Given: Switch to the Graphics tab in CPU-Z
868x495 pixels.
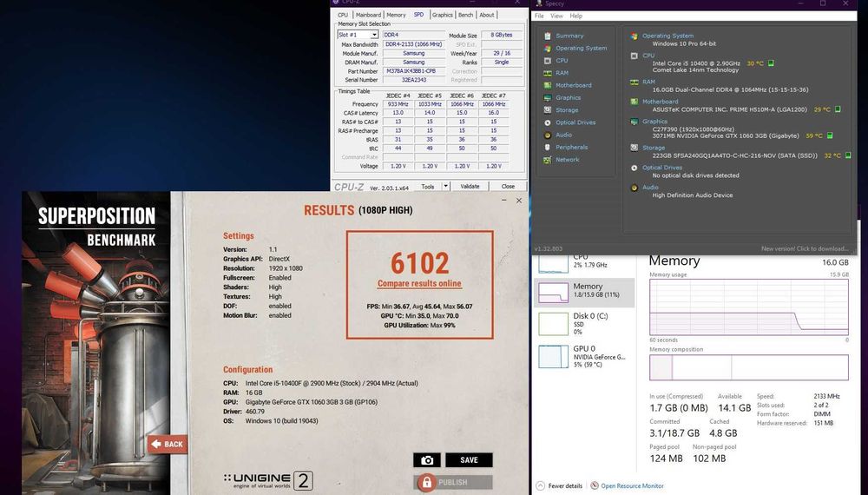Looking at the screenshot, I should (x=443, y=15).
